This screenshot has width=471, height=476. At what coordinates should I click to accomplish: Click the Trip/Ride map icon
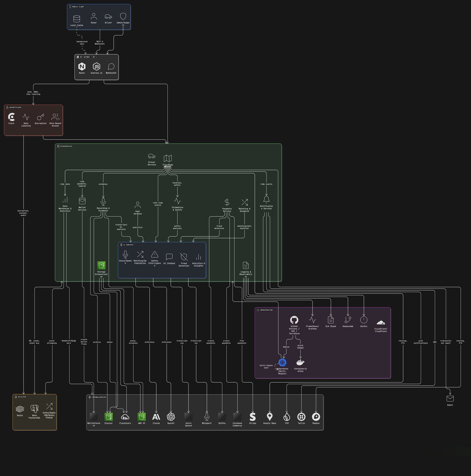(168, 158)
